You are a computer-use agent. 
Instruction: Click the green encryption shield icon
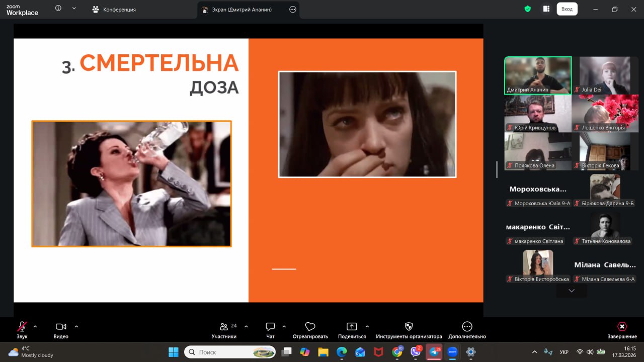click(527, 9)
